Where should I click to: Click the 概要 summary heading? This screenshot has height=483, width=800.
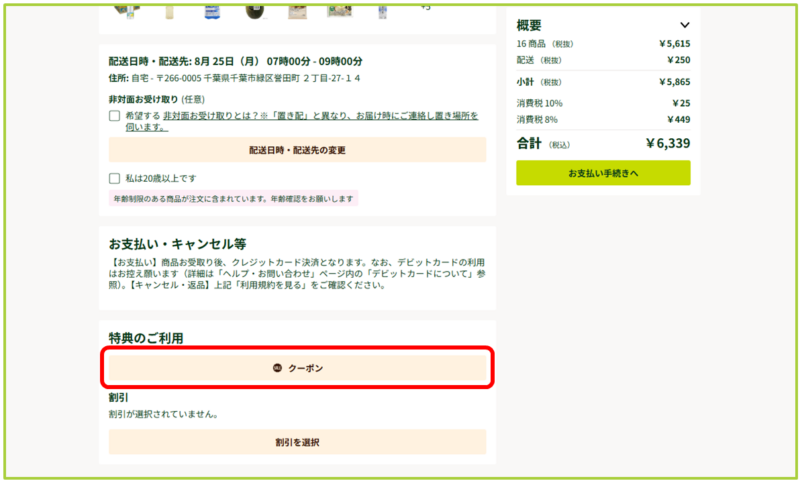[x=529, y=25]
